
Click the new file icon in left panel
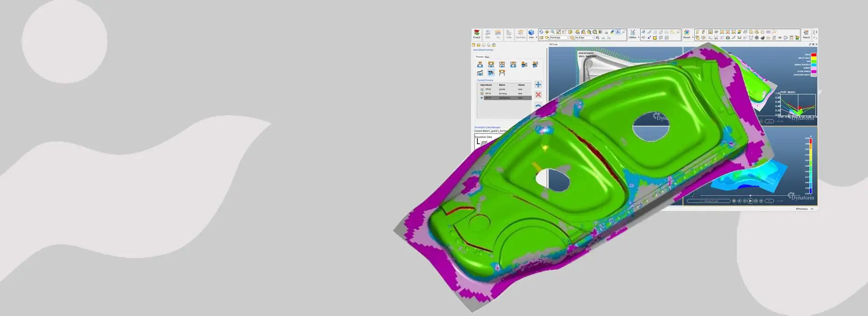point(474,45)
